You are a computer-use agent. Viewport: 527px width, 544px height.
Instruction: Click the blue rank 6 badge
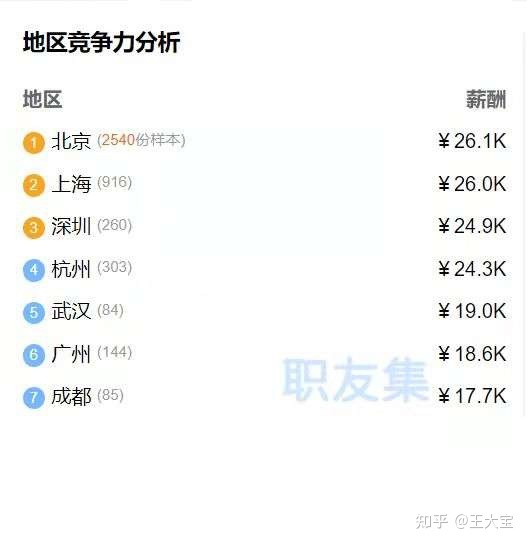[x=34, y=355]
